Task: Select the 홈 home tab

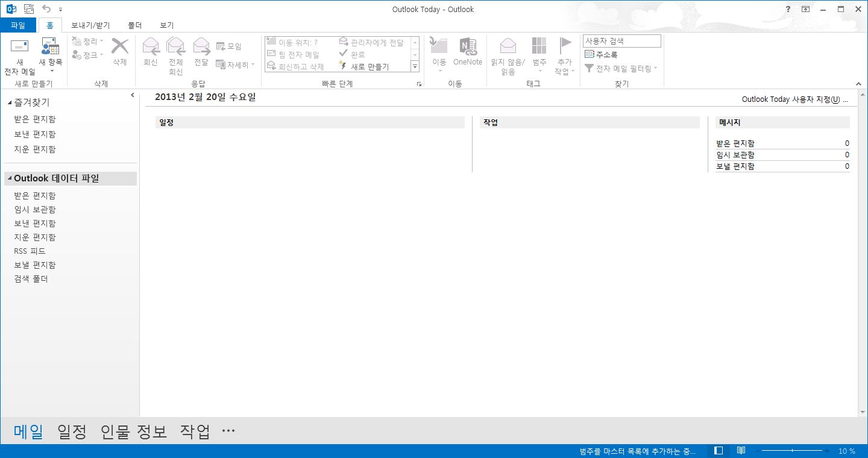Action: (x=50, y=25)
